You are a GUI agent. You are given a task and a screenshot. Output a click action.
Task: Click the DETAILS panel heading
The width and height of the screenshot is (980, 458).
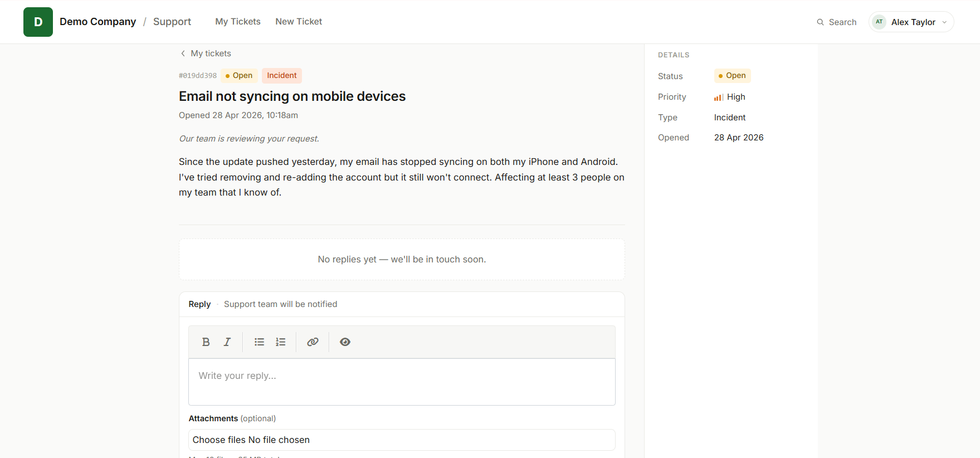tap(674, 55)
